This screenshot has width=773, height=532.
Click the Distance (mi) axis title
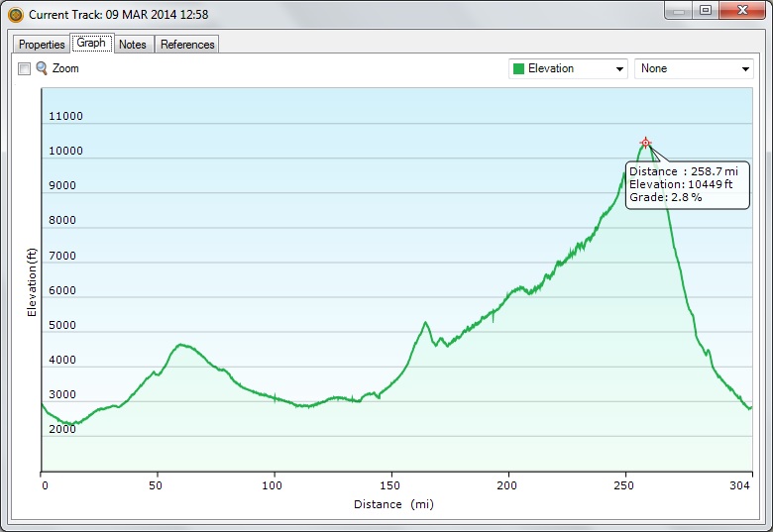click(x=393, y=504)
